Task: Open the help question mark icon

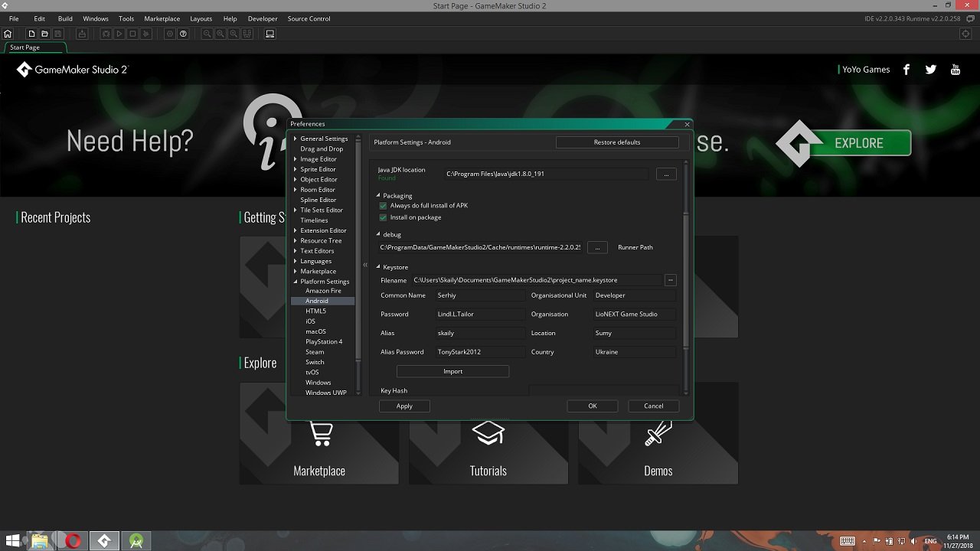Action: pos(183,34)
